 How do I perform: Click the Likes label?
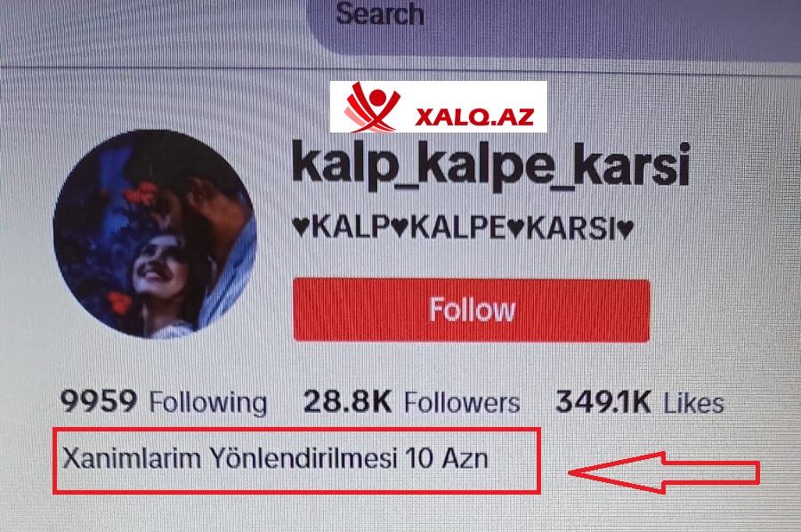click(693, 403)
